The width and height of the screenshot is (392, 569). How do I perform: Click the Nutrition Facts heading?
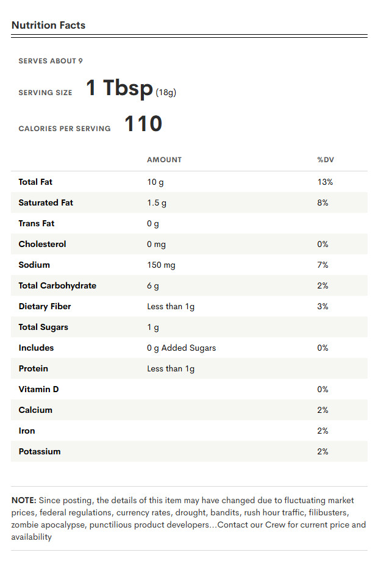(48, 25)
